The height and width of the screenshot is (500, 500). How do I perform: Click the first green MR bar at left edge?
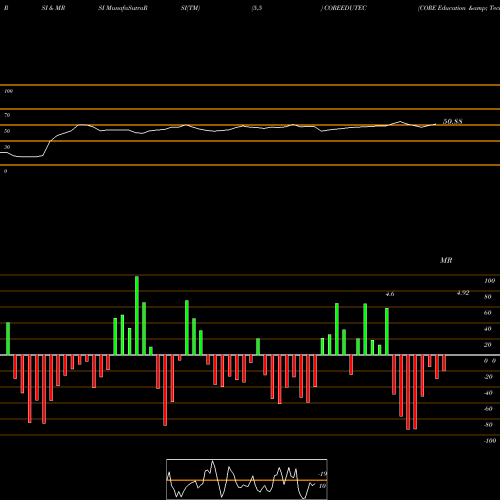click(8, 339)
